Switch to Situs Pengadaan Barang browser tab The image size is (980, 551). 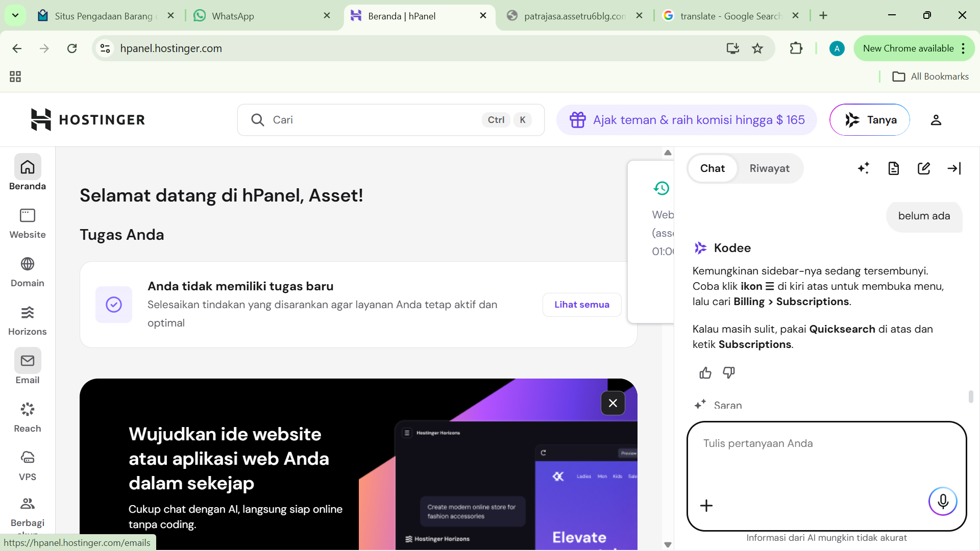105,16
